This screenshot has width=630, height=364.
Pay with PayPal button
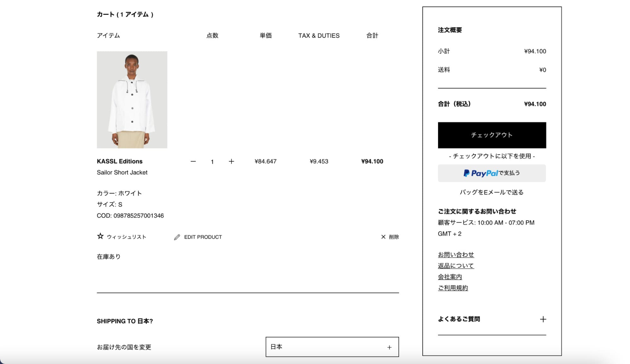[x=492, y=173]
